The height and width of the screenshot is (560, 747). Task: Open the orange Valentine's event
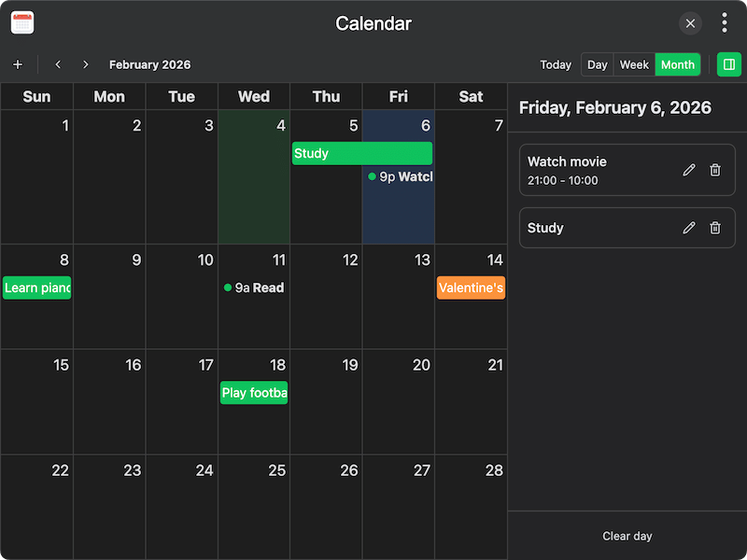471,288
